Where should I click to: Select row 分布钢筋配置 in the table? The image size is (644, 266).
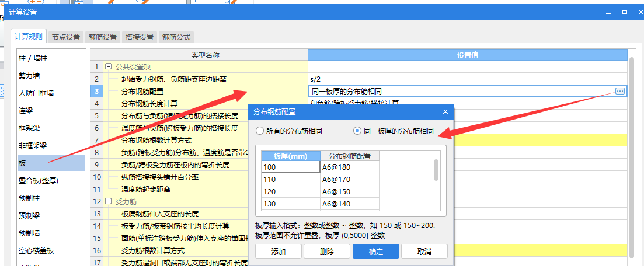(205, 91)
